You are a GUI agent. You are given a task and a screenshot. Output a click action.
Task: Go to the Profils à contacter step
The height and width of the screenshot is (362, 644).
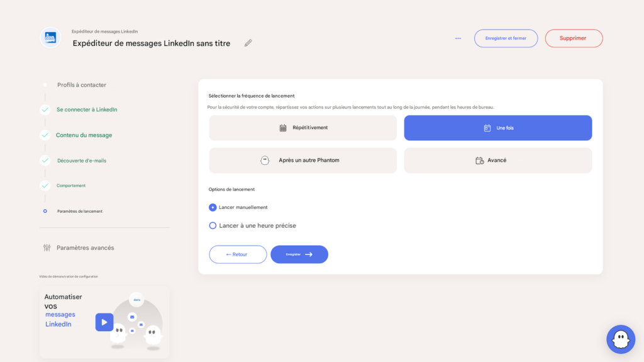(81, 85)
